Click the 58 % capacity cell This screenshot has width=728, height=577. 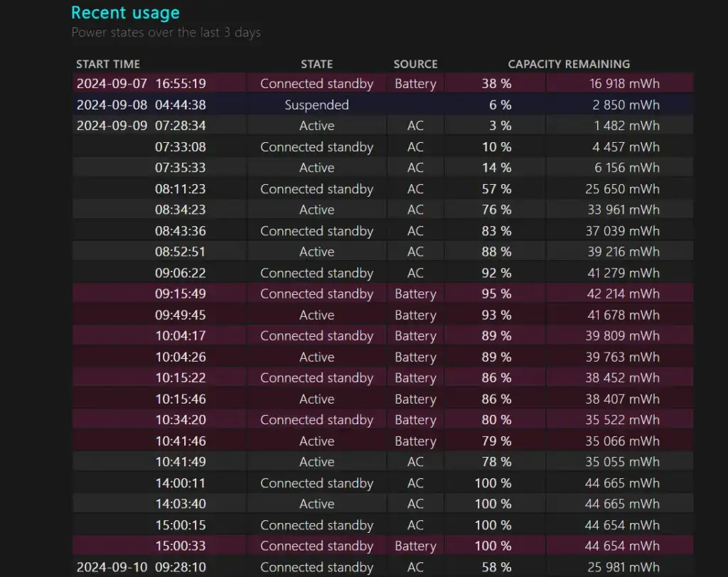pyautogui.click(x=496, y=567)
